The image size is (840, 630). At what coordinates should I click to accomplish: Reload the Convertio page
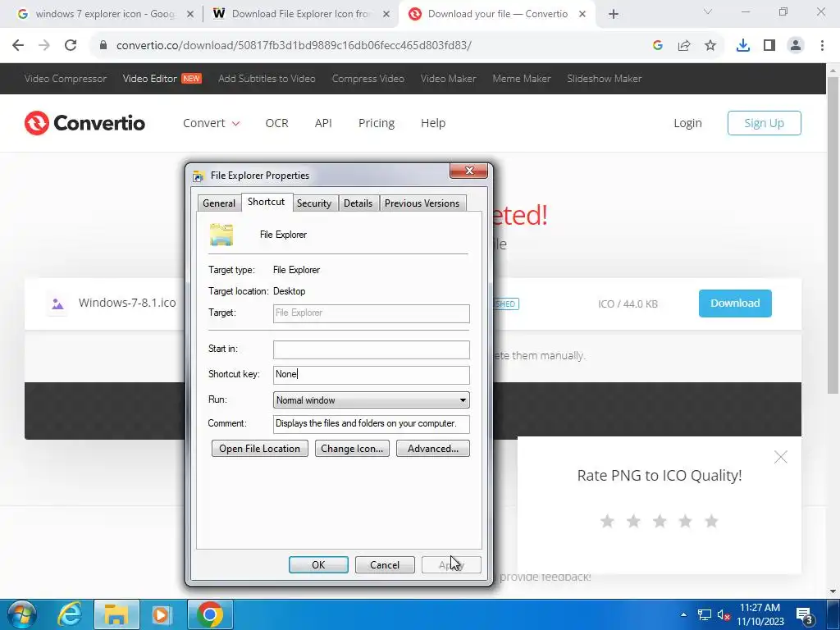click(x=71, y=46)
